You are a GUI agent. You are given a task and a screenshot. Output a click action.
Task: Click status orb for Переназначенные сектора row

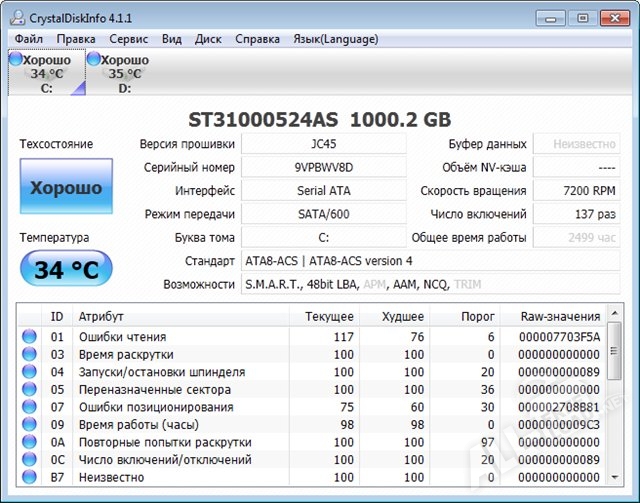tap(29, 390)
